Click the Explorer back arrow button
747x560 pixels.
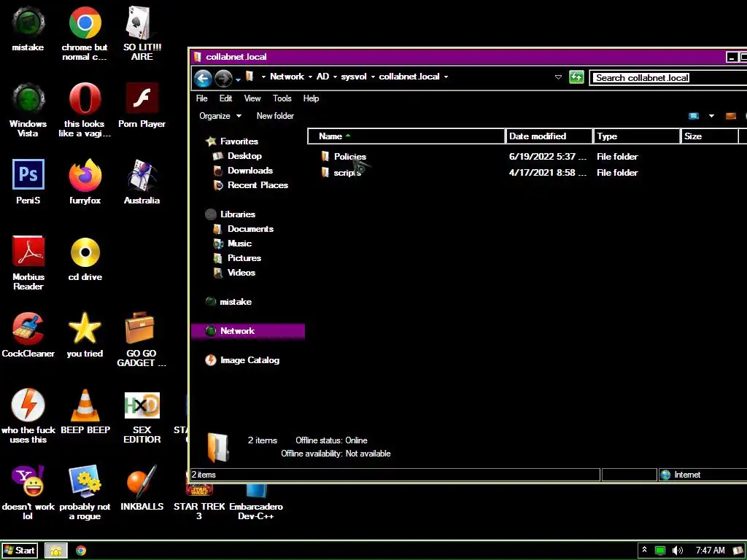203,78
